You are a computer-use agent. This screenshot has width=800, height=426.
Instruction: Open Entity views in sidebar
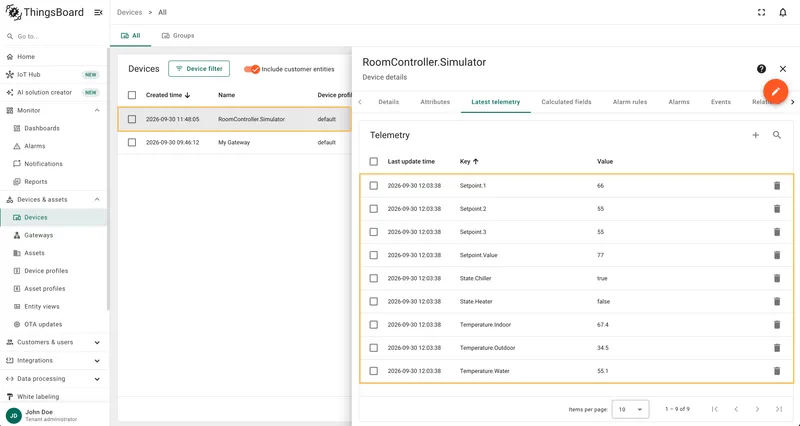coord(41,307)
